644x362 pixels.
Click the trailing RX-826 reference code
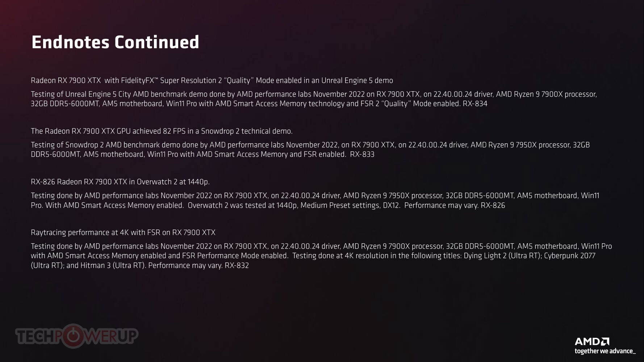[493, 206]
